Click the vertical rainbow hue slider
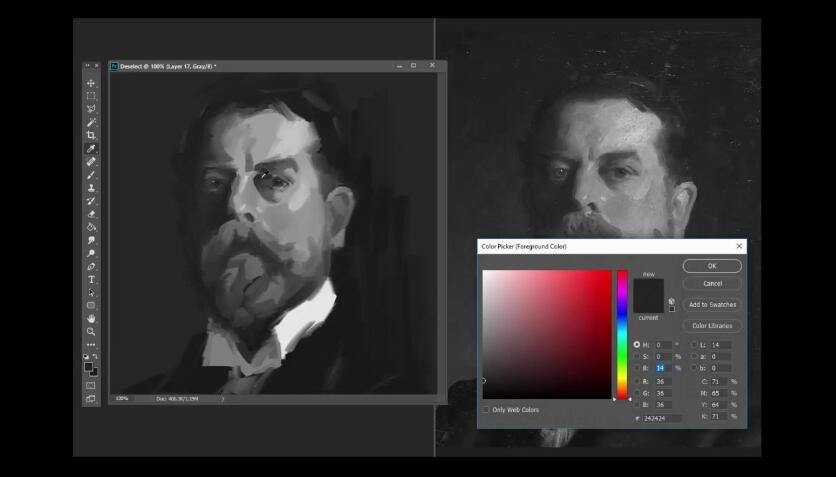836x477 pixels. point(622,334)
